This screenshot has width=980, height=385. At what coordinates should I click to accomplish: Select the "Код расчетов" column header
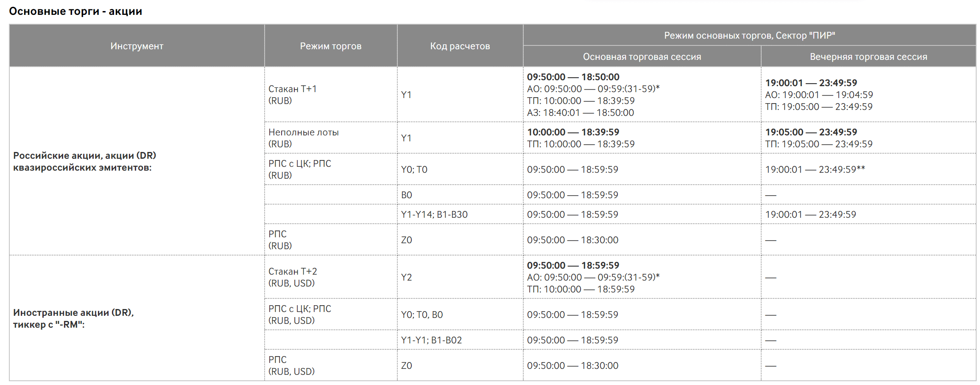pos(460,46)
